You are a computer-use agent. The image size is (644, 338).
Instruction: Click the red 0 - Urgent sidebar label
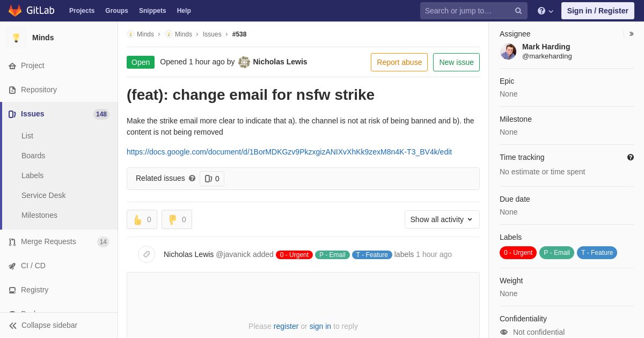[x=518, y=253]
